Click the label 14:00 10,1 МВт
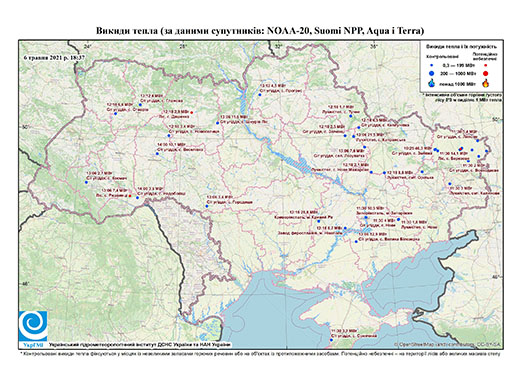This screenshot has width=520, height=368. pyautogui.click(x=172, y=145)
